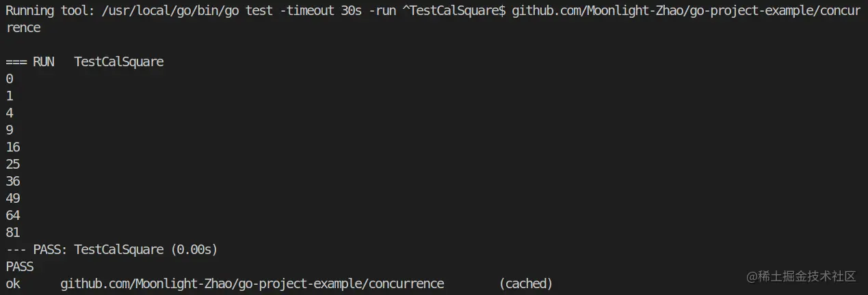Click the output line showing 64
This screenshot has height=295, width=868.
coord(13,216)
